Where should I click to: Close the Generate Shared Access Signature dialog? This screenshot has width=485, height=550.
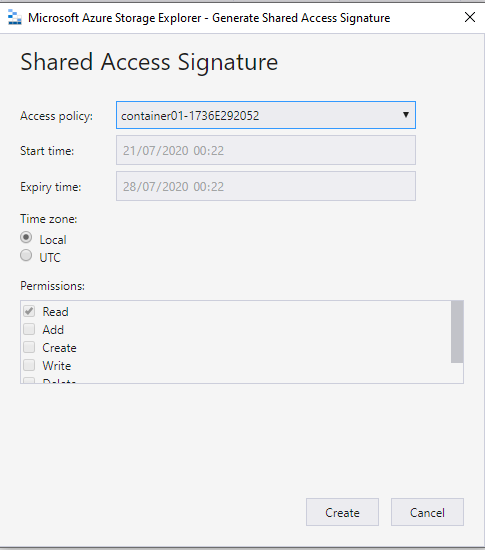pyautogui.click(x=470, y=17)
